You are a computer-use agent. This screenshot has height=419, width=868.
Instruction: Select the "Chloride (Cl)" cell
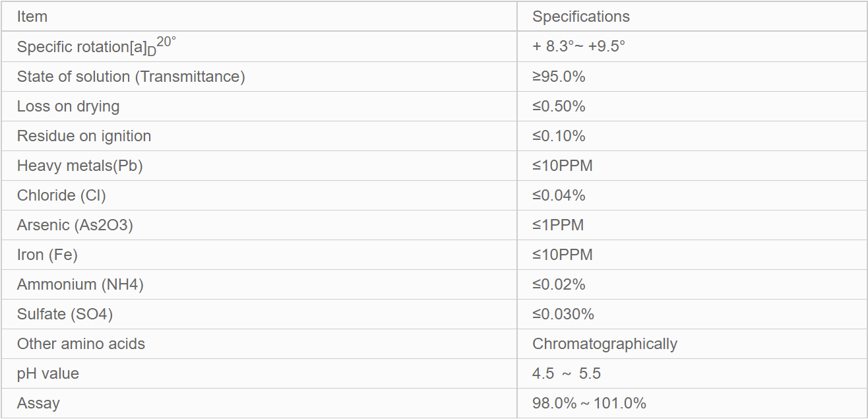[61, 195]
